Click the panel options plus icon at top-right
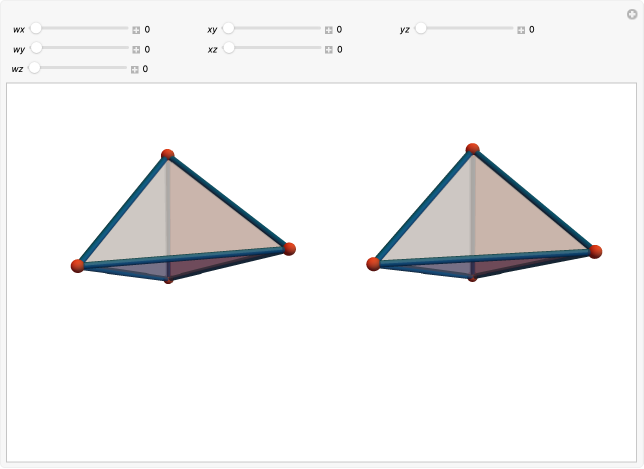Viewport: 644px width, 469px height. (631, 13)
